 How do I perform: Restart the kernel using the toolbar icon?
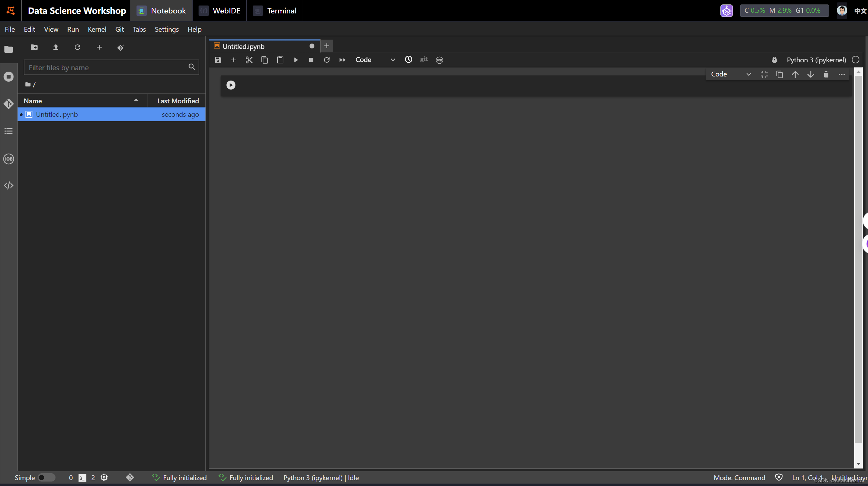(x=326, y=60)
